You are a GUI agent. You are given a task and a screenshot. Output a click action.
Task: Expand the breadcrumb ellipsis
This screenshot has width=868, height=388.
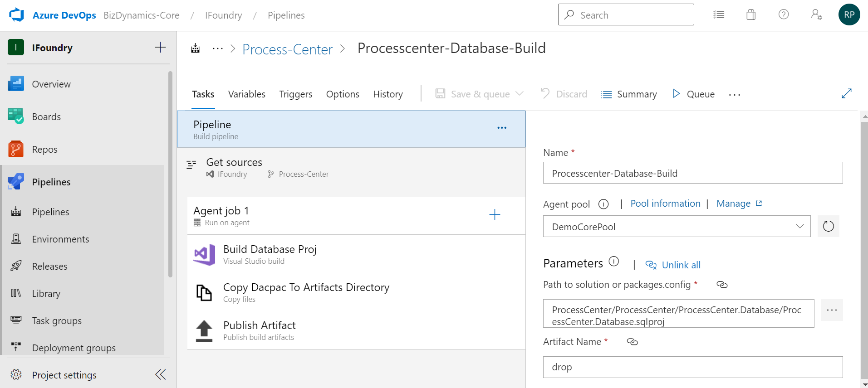[218, 48]
